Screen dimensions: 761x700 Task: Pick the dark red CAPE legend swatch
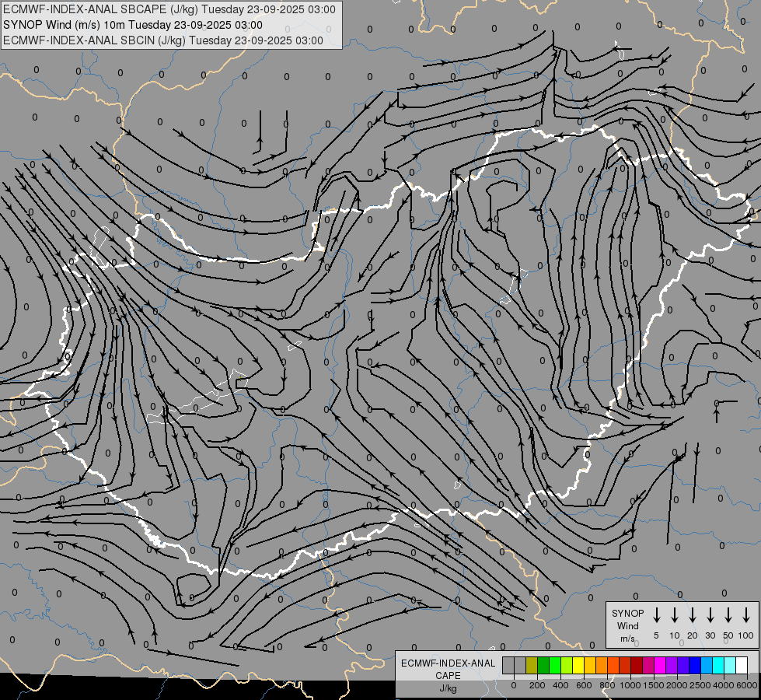(637, 665)
